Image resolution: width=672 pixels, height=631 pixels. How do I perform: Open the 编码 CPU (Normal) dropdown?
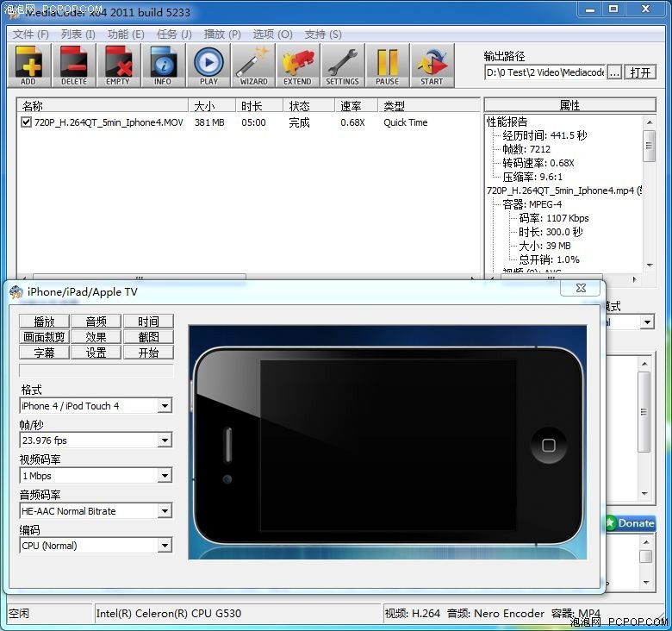click(165, 546)
